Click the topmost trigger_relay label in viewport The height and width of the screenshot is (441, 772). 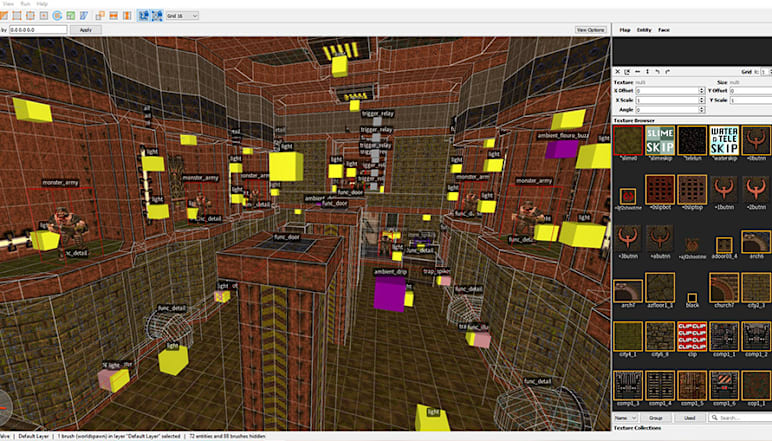378,114
